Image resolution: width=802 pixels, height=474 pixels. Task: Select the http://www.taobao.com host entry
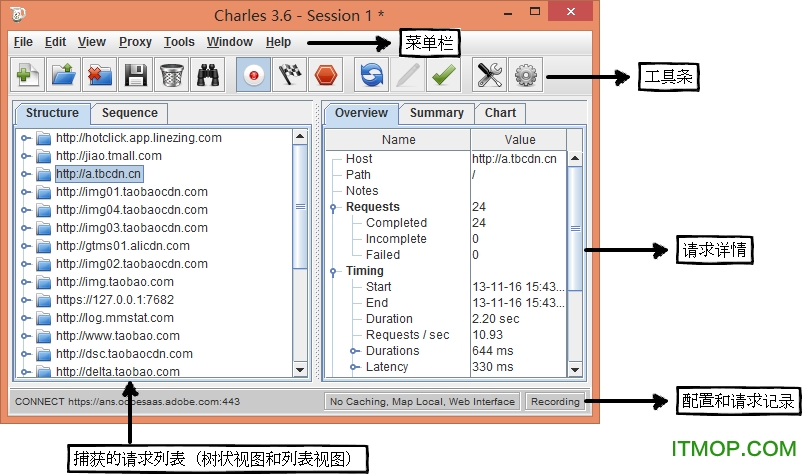point(117,336)
